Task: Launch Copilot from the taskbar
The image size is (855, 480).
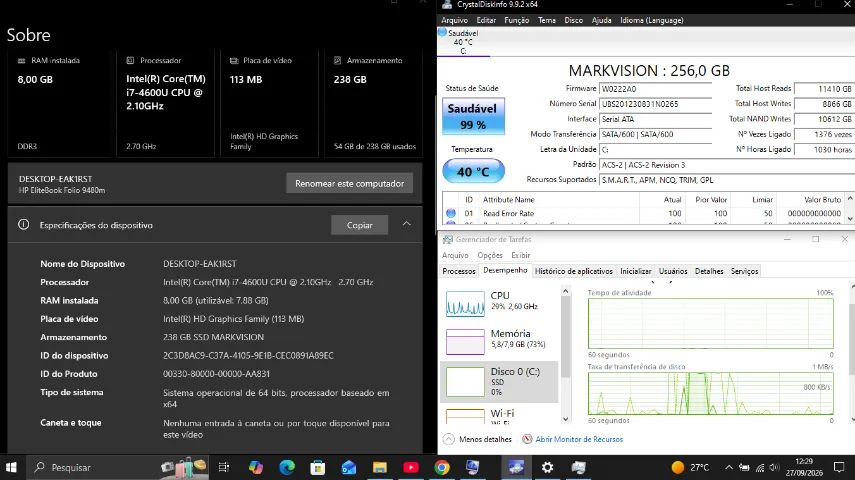Action: [255, 467]
